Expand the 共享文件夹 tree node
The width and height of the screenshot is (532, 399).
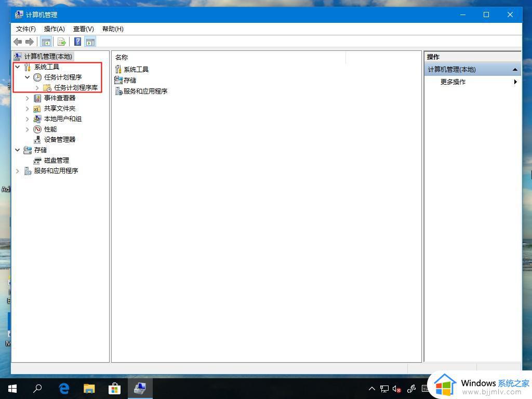click(28, 109)
